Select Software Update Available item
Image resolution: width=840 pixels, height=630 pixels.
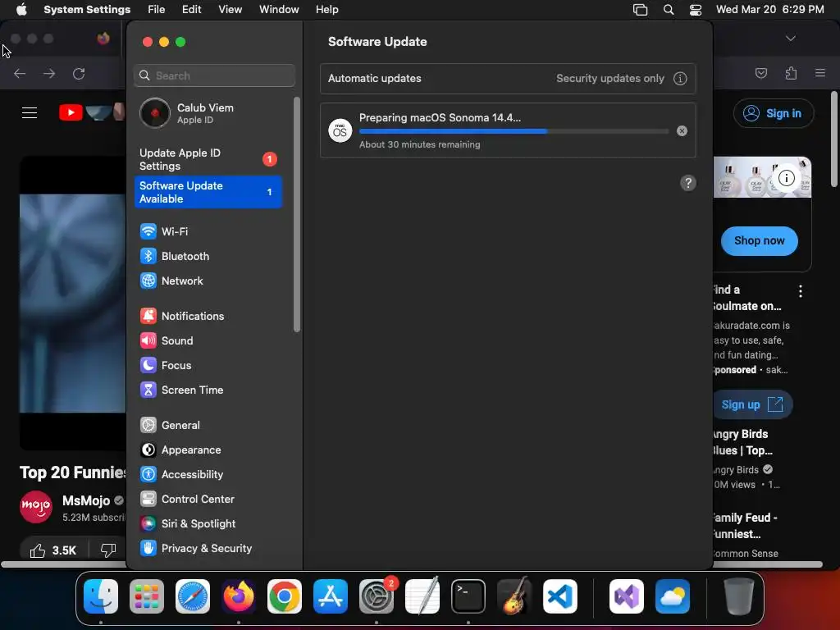point(208,192)
